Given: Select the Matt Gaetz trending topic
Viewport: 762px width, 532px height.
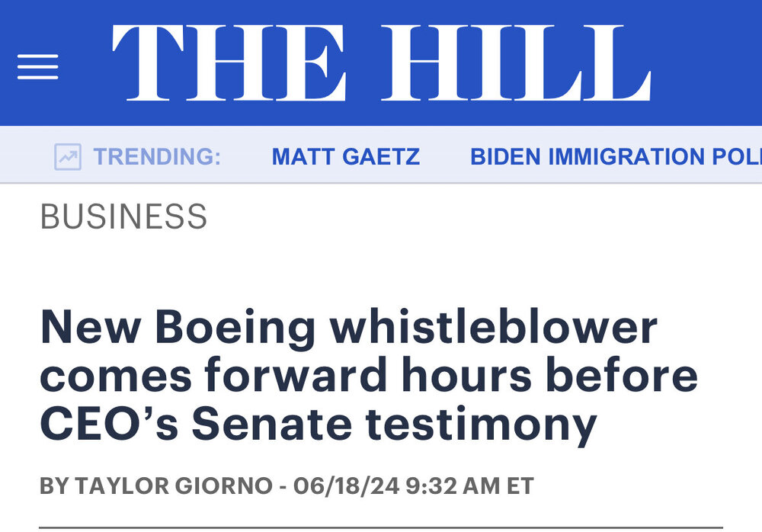Looking at the screenshot, I should coord(345,157).
